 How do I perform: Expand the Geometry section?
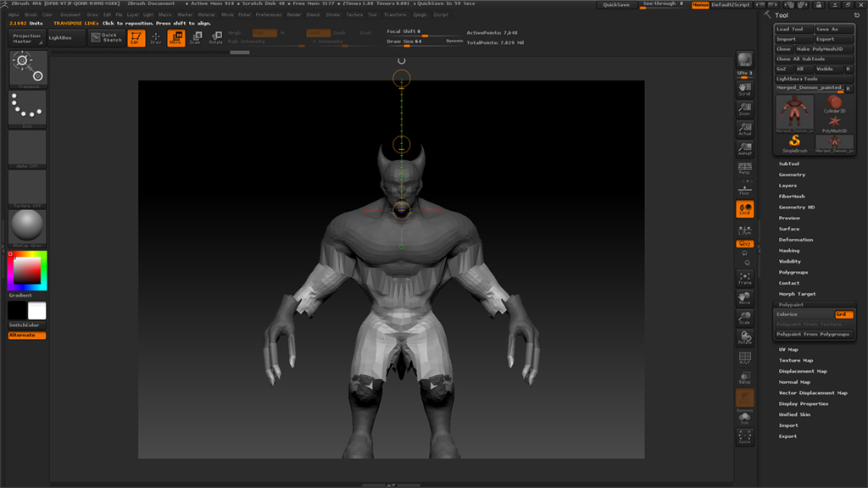[792, 175]
